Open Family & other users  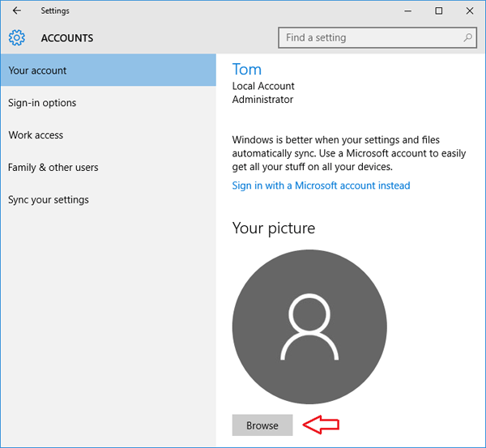(53, 168)
